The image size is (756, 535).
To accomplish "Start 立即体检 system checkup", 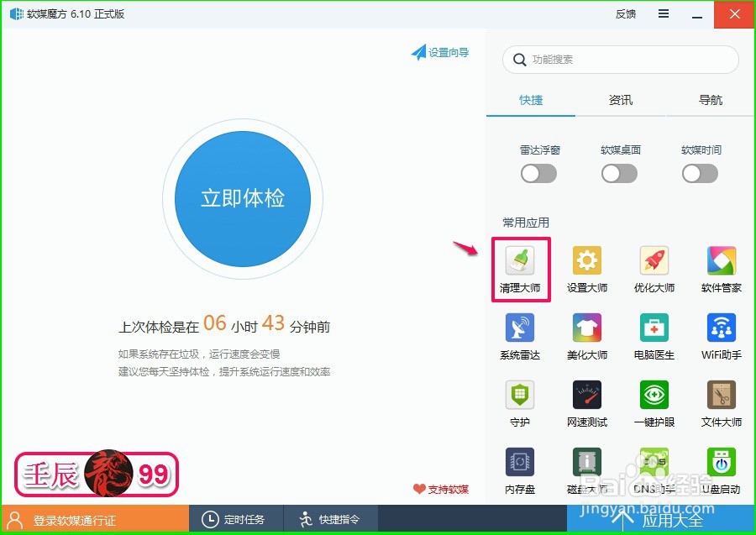I will (x=243, y=198).
